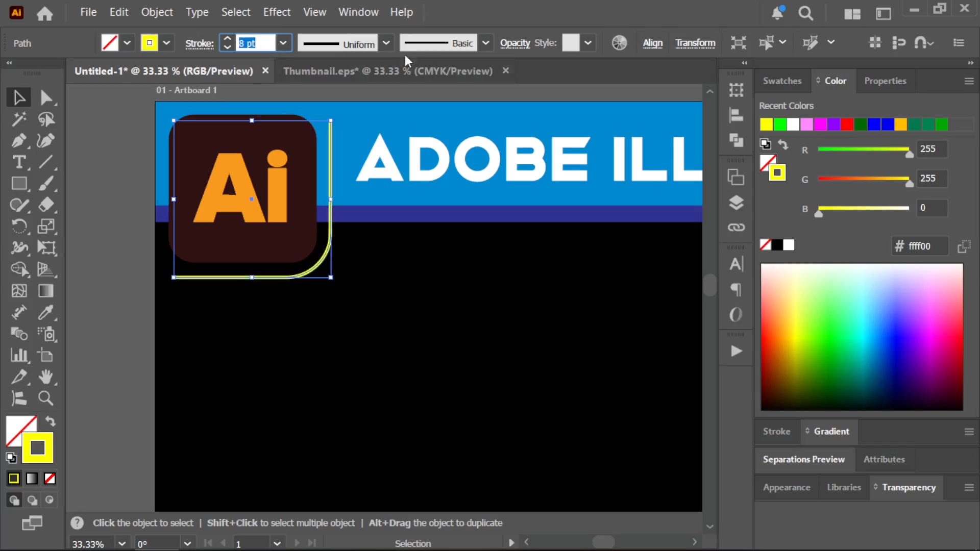
Task: Open the Stroke panel link
Action: pyautogui.click(x=199, y=44)
